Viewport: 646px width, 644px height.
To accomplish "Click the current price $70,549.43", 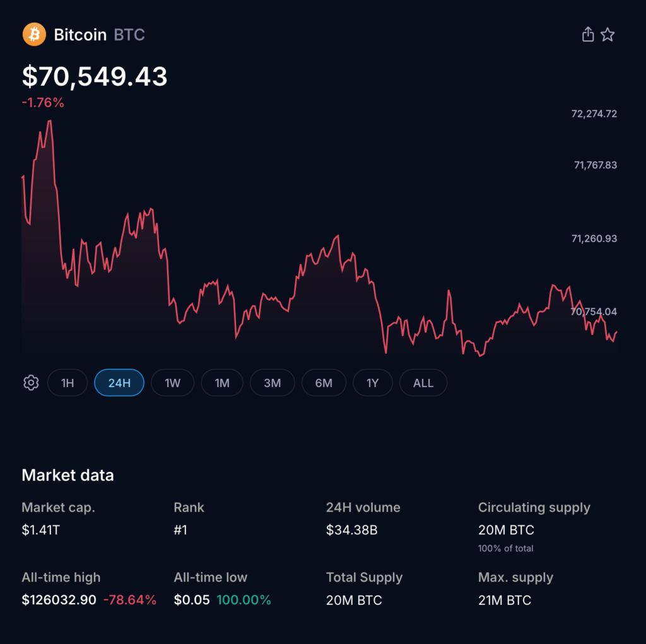I will (95, 76).
